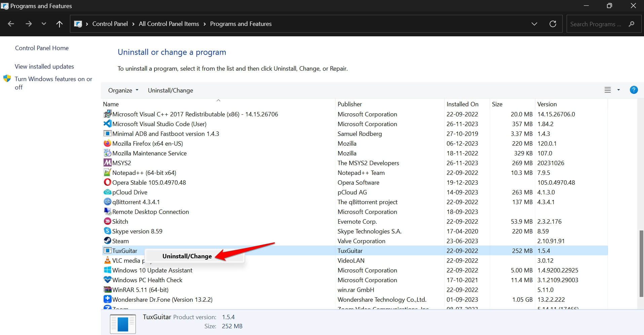Image resolution: width=644 pixels, height=335 pixels.
Task: Click the VLC media player cone icon
Action: 107,260
